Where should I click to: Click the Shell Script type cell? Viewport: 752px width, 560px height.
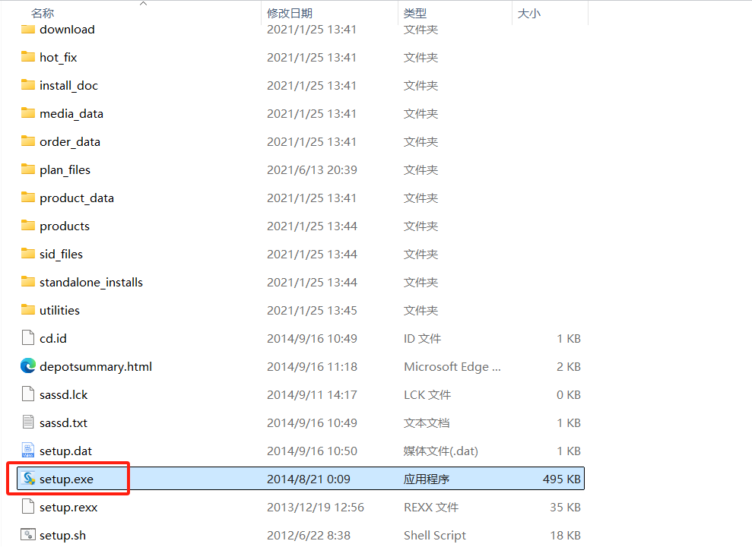click(x=434, y=535)
